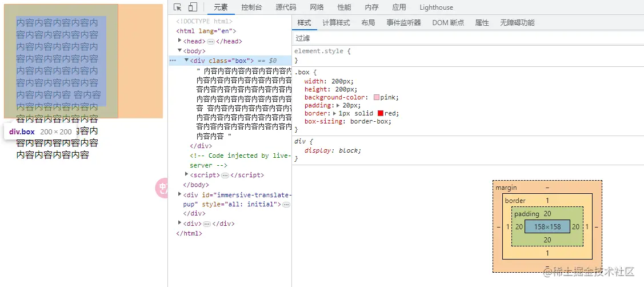
Task: Select the html lang en node
Action: point(206,31)
